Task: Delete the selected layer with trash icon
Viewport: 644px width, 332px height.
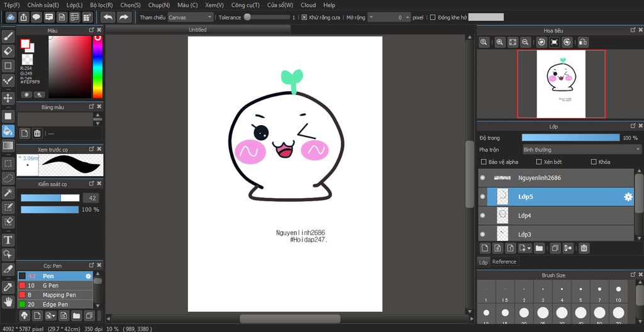Action: tap(584, 248)
